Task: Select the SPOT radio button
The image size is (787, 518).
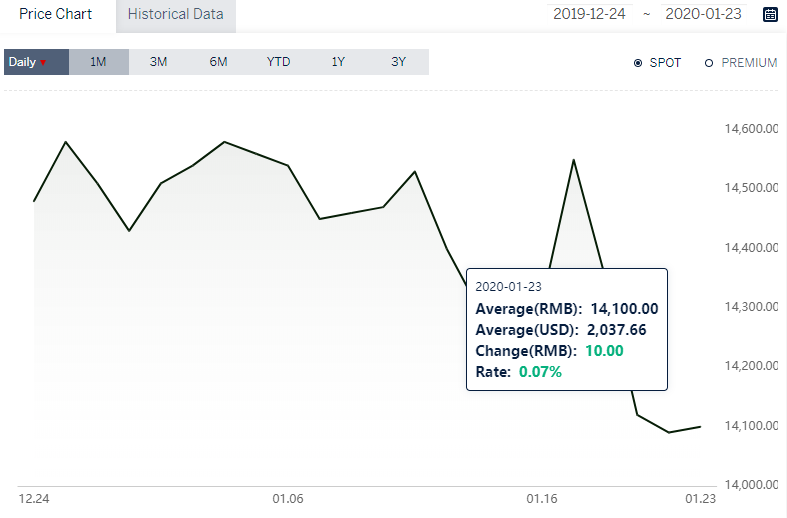Action: click(x=638, y=63)
